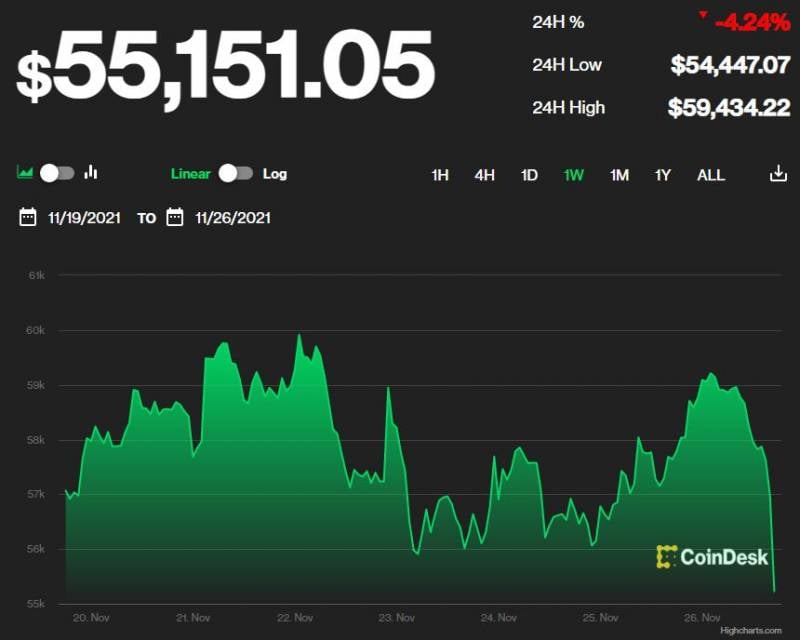The height and width of the screenshot is (640, 800).
Task: Click the 58k y-axis label
Action: coord(36,440)
